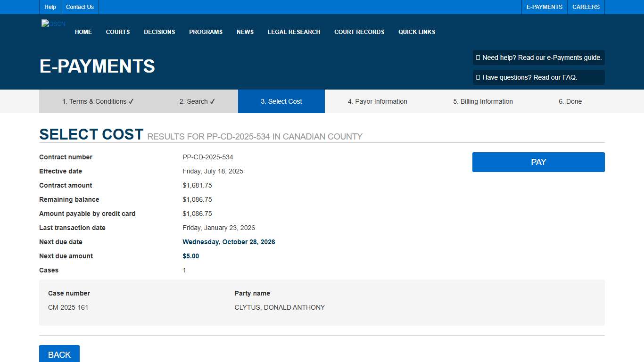The width and height of the screenshot is (644, 362).
Task: Click the PAY button
Action: 538,162
